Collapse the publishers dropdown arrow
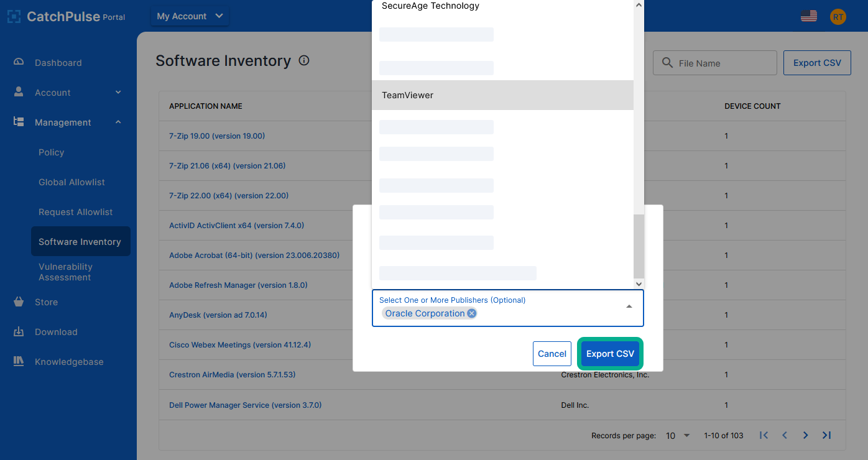This screenshot has height=460, width=868. tap(629, 307)
